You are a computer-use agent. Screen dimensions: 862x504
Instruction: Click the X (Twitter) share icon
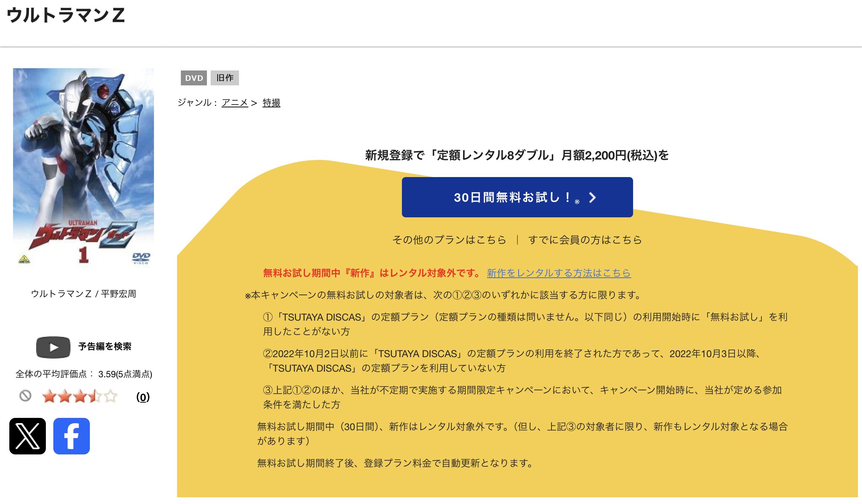click(28, 436)
